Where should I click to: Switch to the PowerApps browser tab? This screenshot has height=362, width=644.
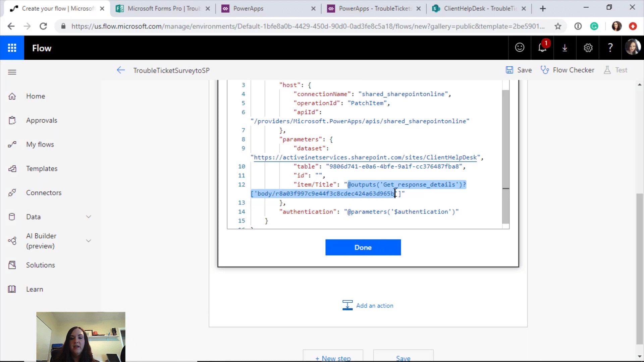point(268,8)
